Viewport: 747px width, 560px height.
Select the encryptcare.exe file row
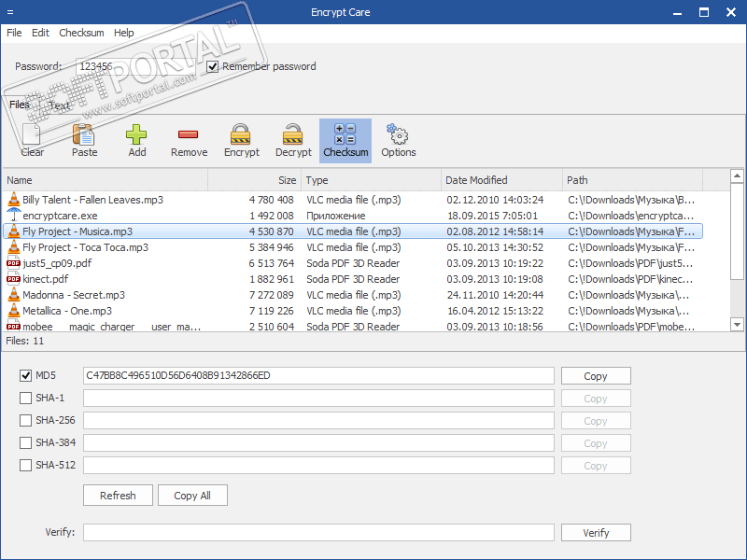[x=353, y=216]
